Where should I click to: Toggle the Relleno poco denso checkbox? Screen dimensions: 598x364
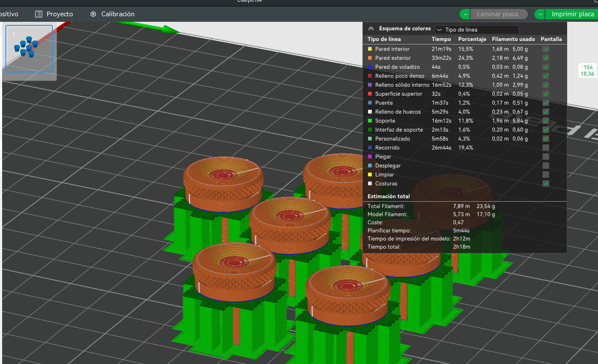pyautogui.click(x=546, y=76)
